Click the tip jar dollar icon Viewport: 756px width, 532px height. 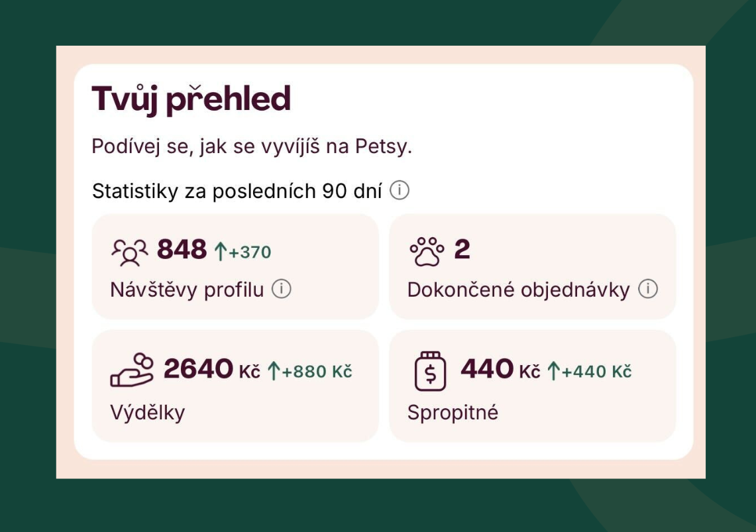tap(430, 371)
